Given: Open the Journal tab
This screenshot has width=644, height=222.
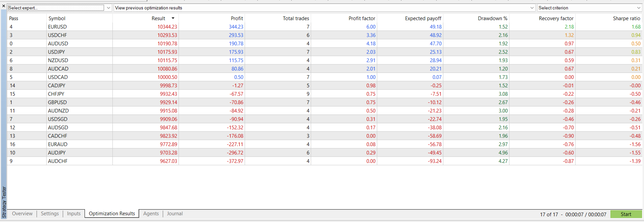Looking at the screenshot, I should (x=175, y=214).
